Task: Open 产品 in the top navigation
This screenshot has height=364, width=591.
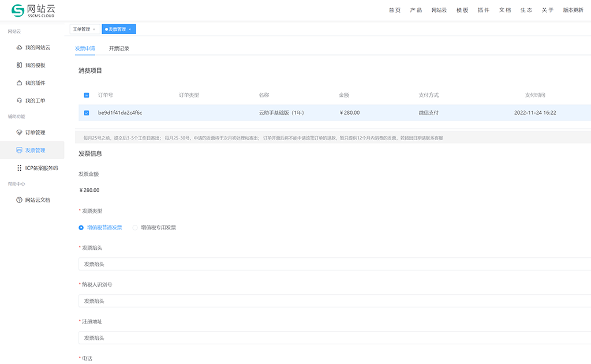Action: [416, 10]
